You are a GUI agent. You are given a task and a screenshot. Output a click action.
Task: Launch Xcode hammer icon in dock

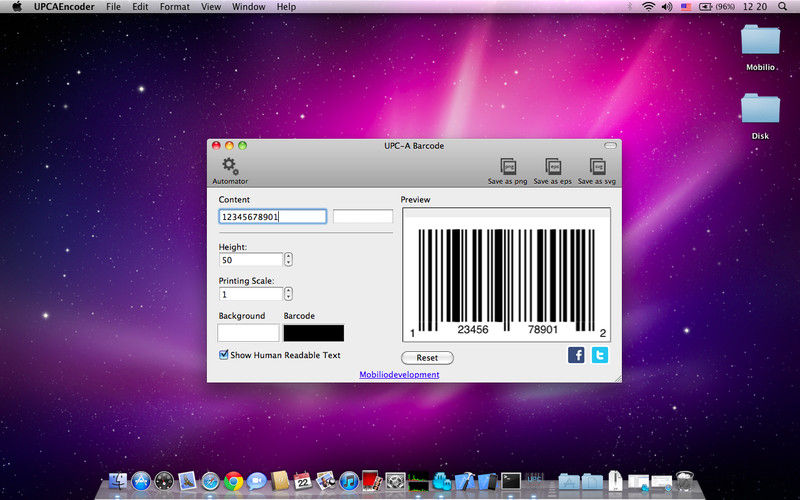[x=464, y=481]
